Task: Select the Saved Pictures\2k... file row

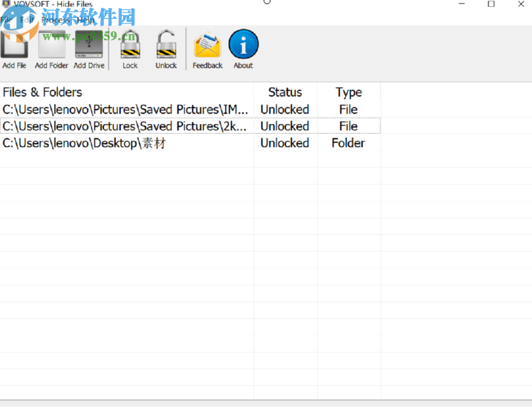Action: click(190, 126)
